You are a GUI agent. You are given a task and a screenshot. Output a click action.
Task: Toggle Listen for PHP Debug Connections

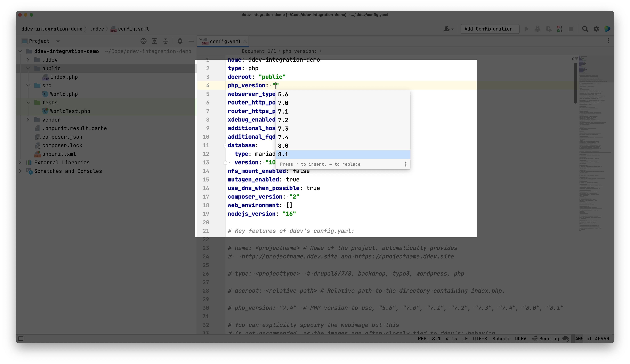560,29
